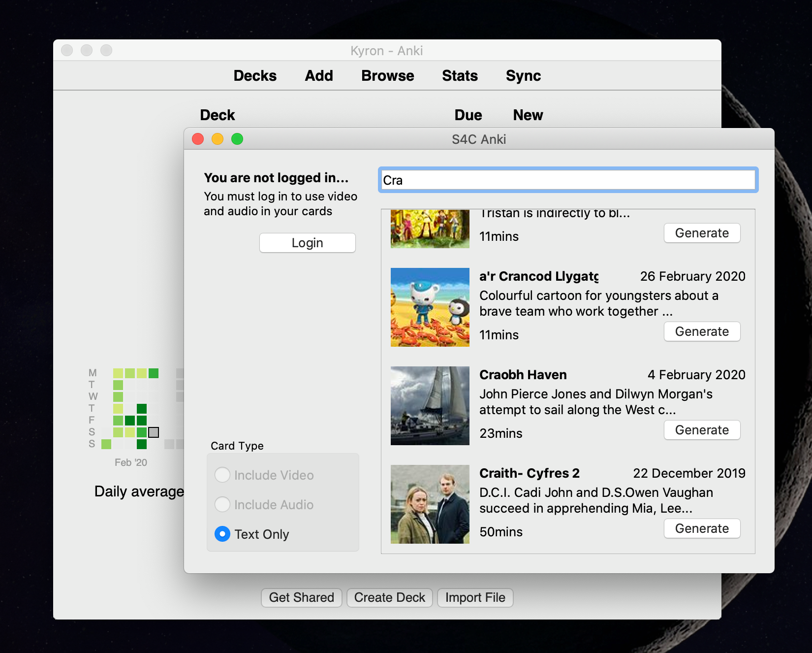Click the forest cartoon thumbnail of the first result

(430, 229)
